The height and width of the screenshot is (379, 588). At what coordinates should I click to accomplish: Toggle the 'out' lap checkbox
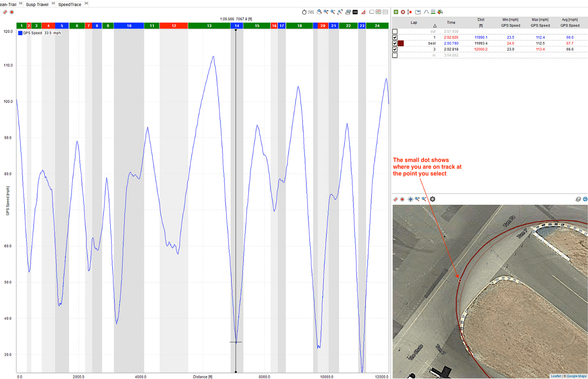tap(395, 31)
